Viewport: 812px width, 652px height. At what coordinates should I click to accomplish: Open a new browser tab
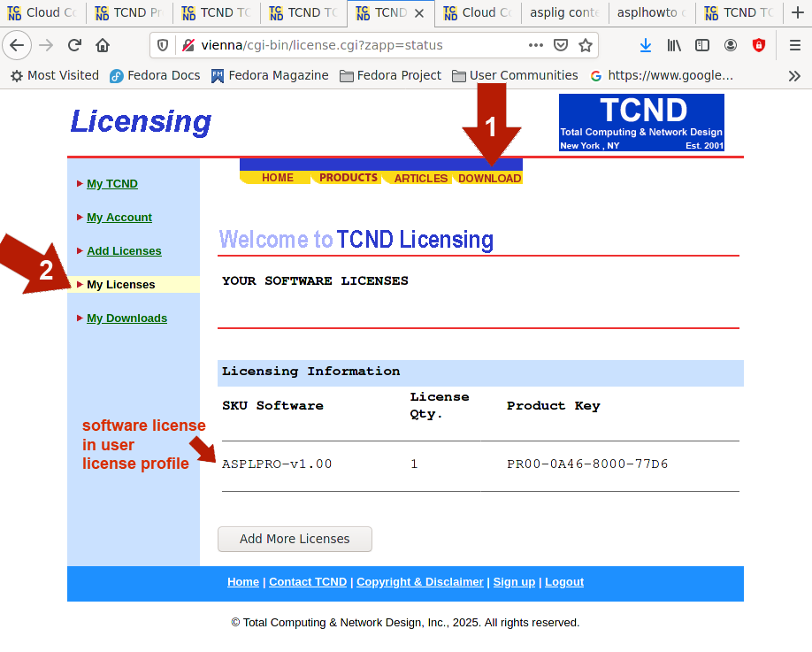click(796, 12)
